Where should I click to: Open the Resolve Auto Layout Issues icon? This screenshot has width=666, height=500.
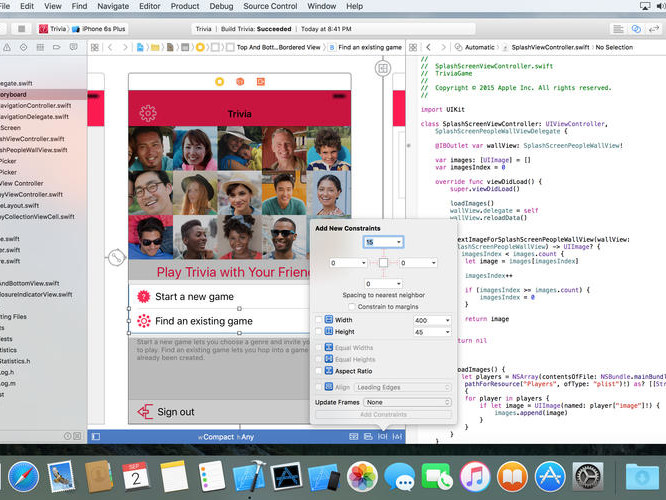(397, 436)
